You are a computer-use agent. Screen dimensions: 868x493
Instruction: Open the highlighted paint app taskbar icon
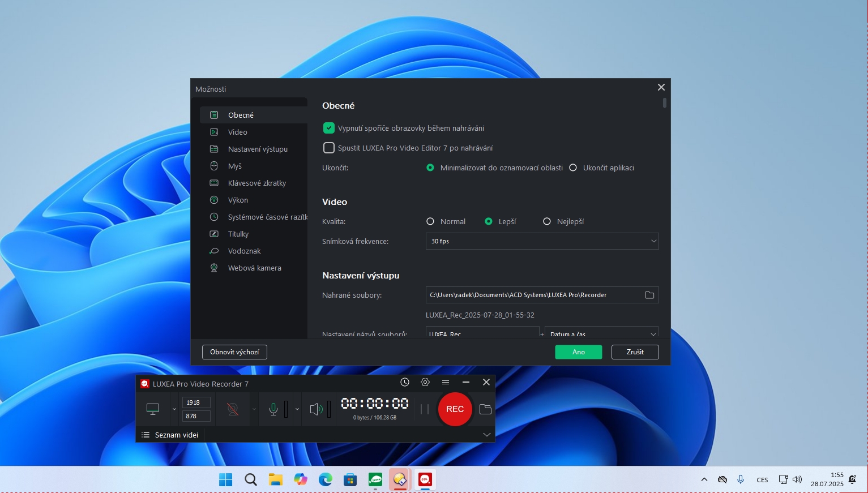(x=400, y=480)
